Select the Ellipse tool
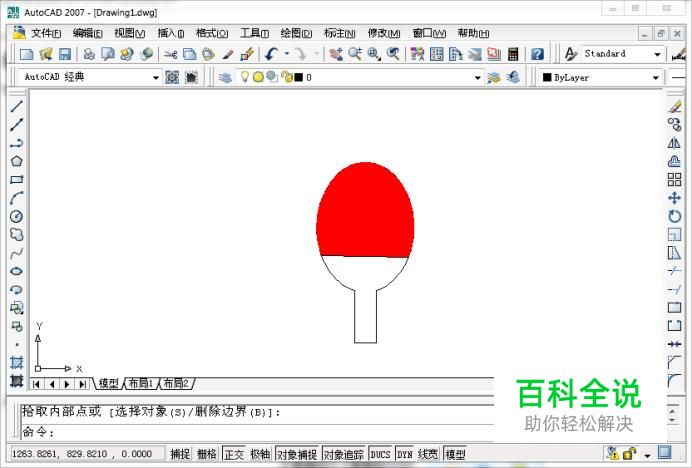This screenshot has height=468, width=692. click(x=17, y=271)
